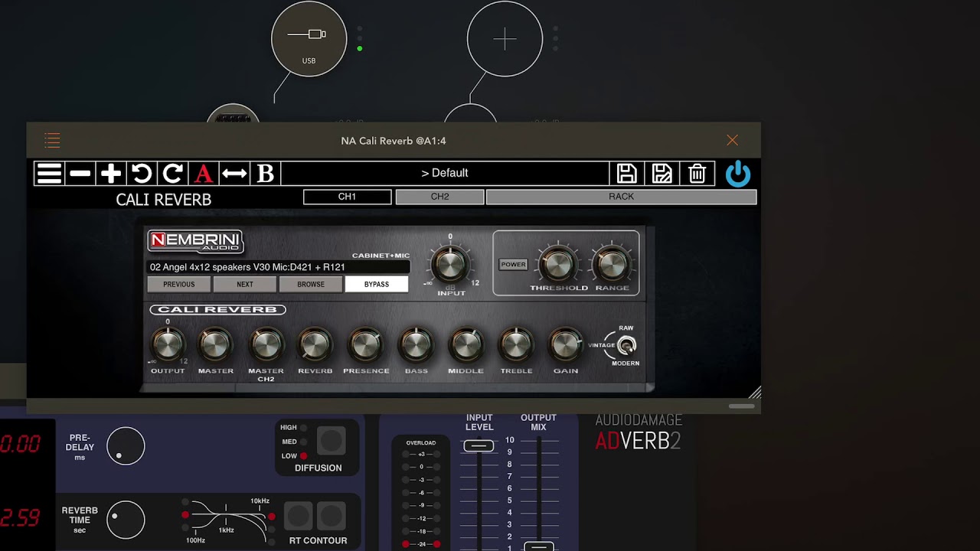Save preset as with second disk icon
This screenshot has width=980, height=551.
661,173
